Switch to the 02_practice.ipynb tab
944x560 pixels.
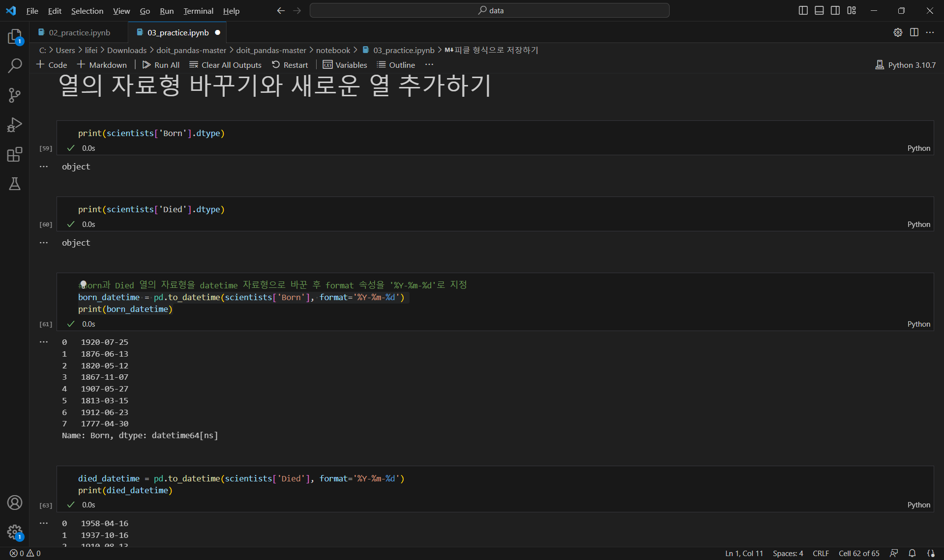79,32
